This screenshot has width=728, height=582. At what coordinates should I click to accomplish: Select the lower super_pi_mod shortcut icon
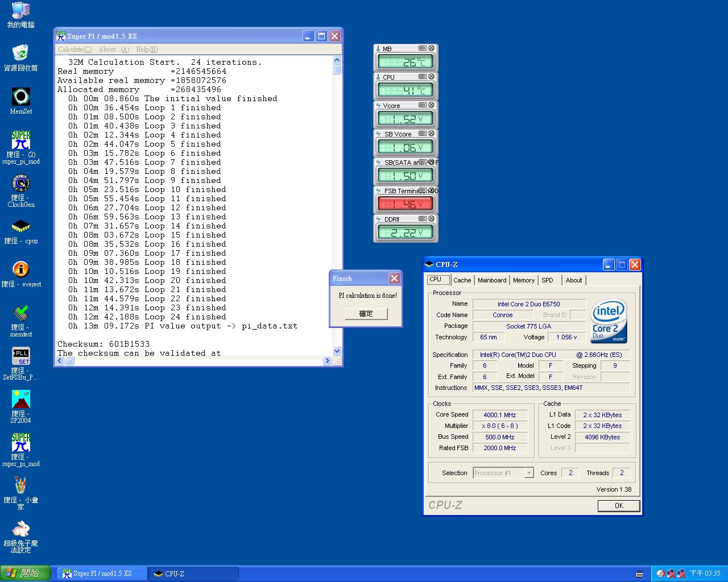tap(20, 450)
